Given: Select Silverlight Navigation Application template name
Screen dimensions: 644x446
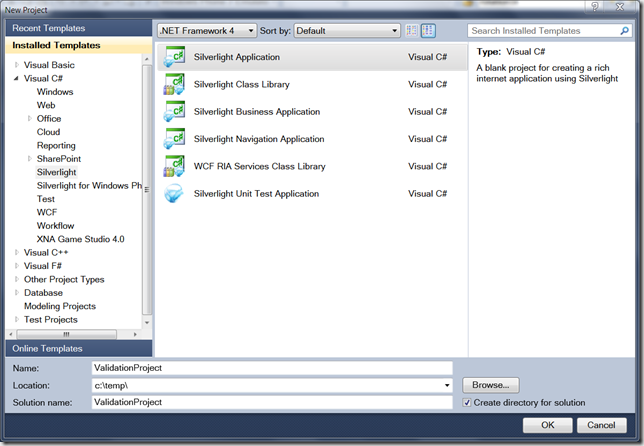Looking at the screenshot, I should (x=259, y=139).
